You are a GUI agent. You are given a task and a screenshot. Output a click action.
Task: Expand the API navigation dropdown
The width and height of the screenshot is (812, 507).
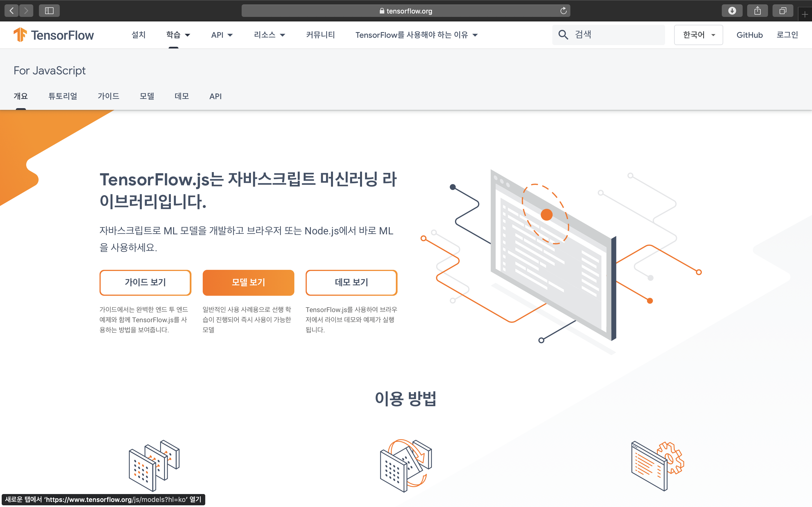pyautogui.click(x=222, y=35)
